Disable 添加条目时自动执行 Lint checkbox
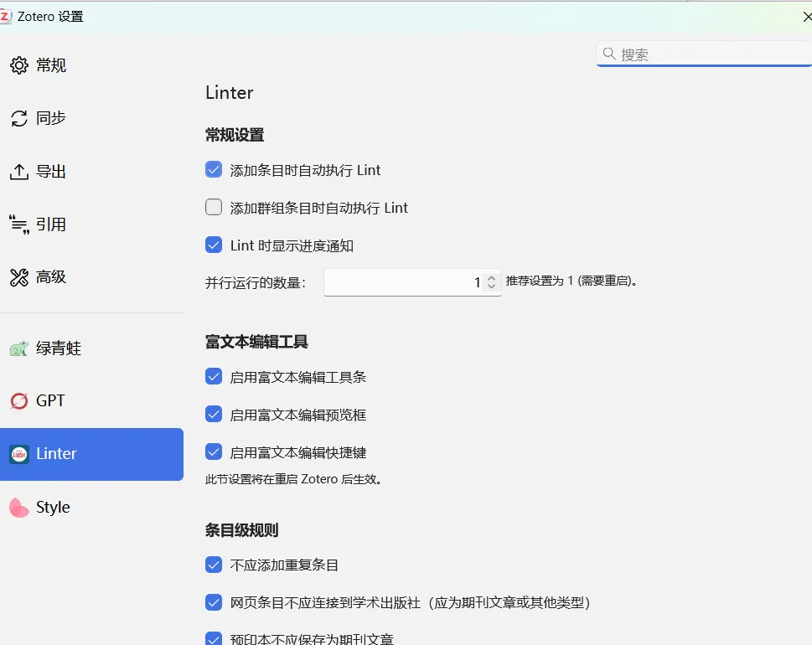This screenshot has width=812, height=645. coord(214,169)
